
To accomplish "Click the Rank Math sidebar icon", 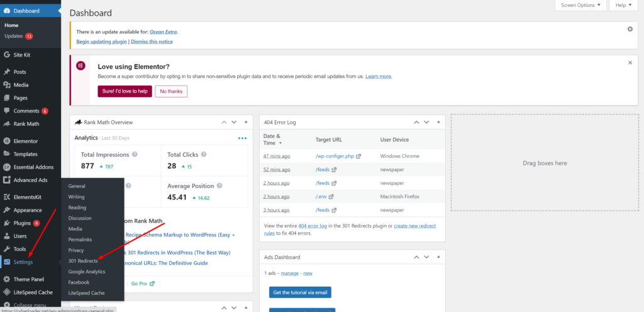I will (x=6, y=124).
